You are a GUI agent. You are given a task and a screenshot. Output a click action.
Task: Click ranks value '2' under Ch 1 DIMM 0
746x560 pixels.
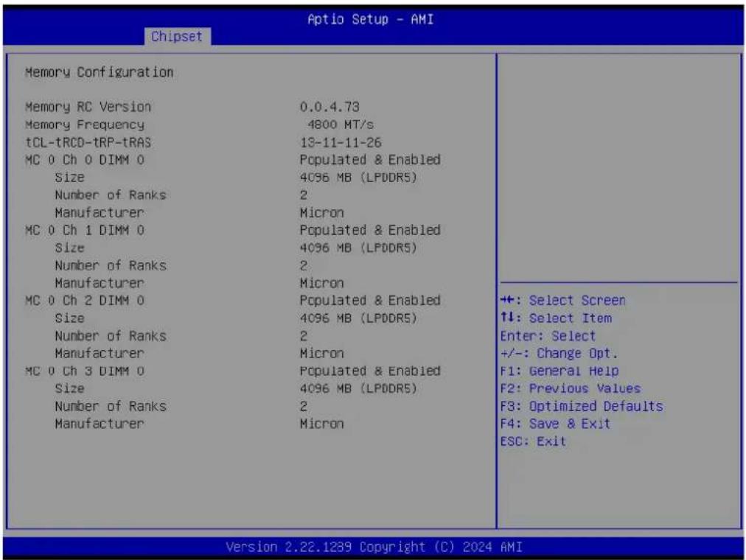[x=304, y=265]
